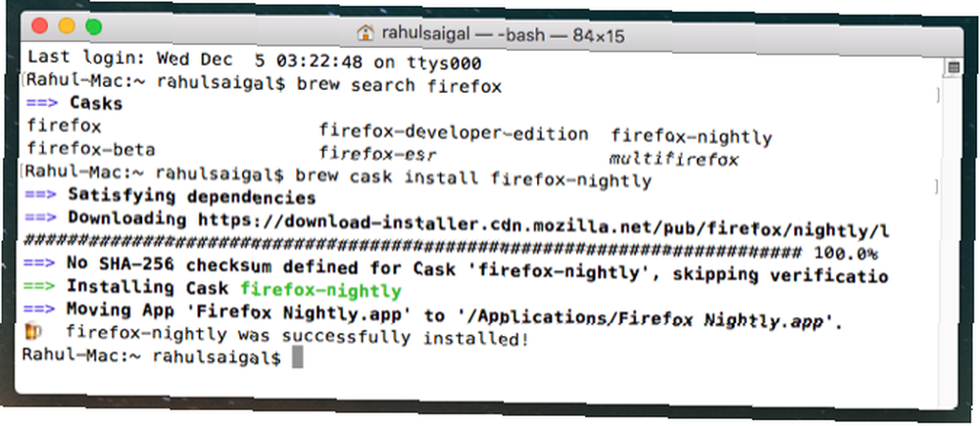
Task: Click the green '==>' arrow before Installing Cask
Action: [x=40, y=286]
